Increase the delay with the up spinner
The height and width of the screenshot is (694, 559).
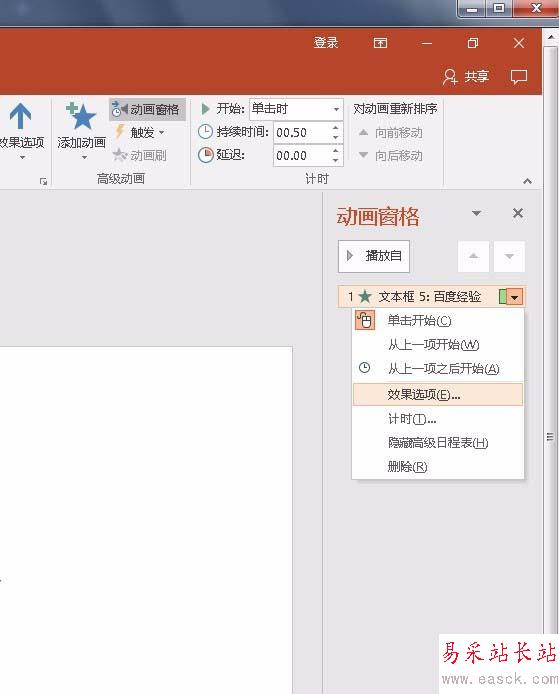pos(336,150)
